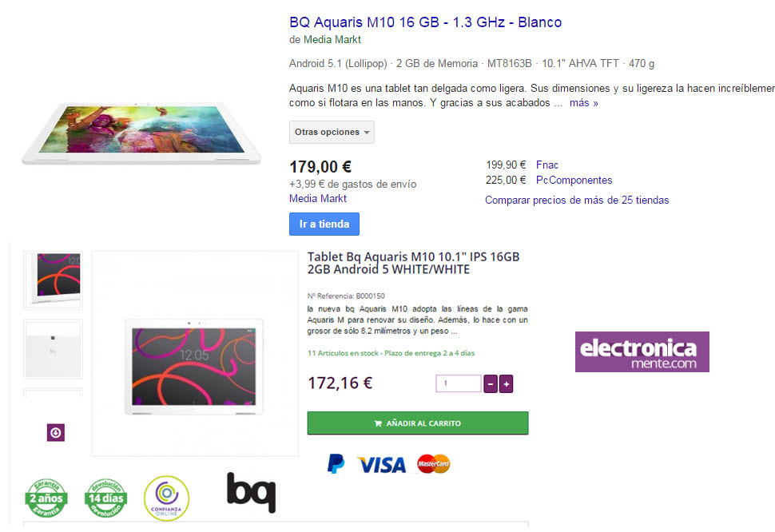Screen dimensions: 775x532
Task: Click the MasterCard payment logo
Action: click(x=434, y=463)
